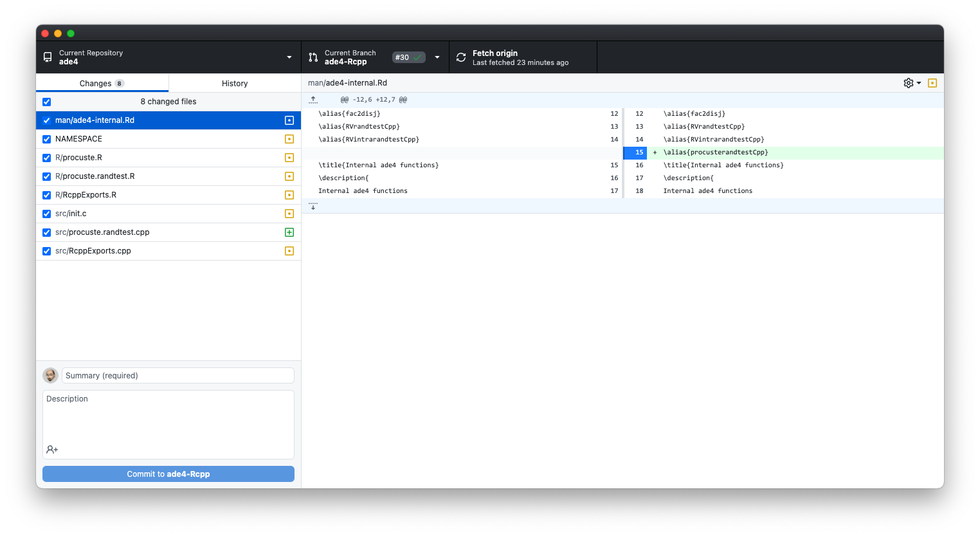Image resolution: width=980 pixels, height=536 pixels.
Task: Click the add co-authors icon
Action: pos(52,450)
